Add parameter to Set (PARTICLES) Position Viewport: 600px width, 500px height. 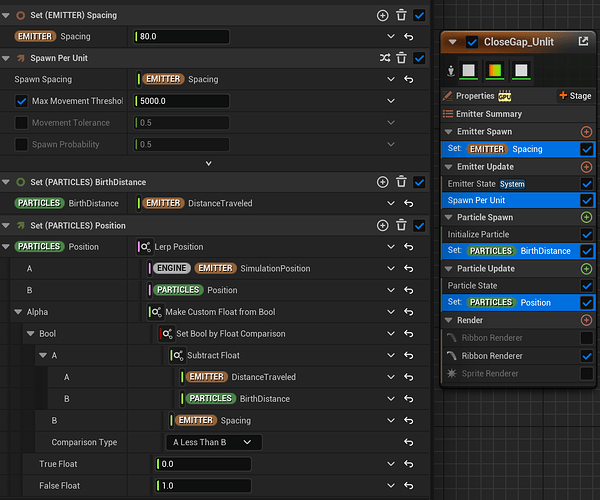click(382, 226)
